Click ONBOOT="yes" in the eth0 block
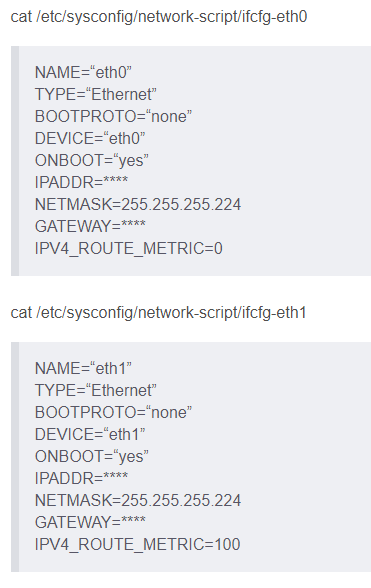The width and height of the screenshot is (371, 588). (x=92, y=160)
